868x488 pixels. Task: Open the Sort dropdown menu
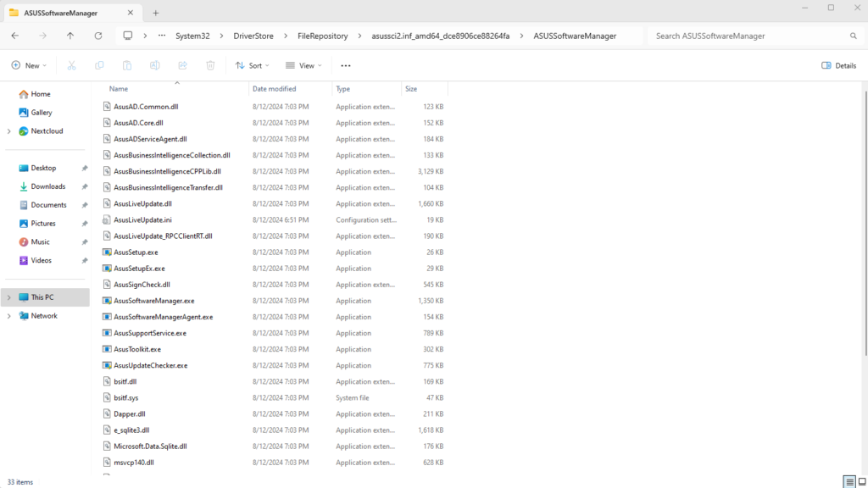coord(252,65)
